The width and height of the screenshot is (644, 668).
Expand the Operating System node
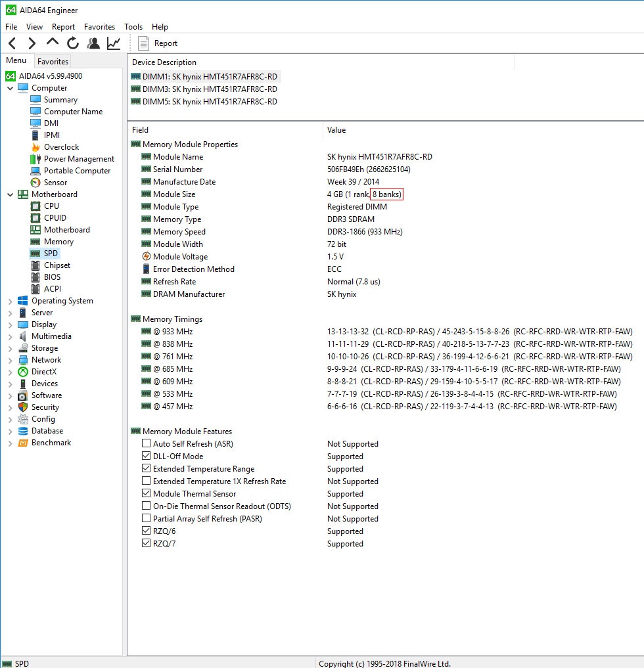coord(11,301)
